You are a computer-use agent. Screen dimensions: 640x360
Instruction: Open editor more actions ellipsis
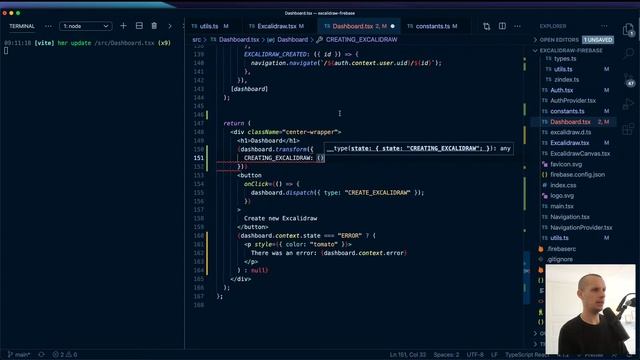point(518,26)
